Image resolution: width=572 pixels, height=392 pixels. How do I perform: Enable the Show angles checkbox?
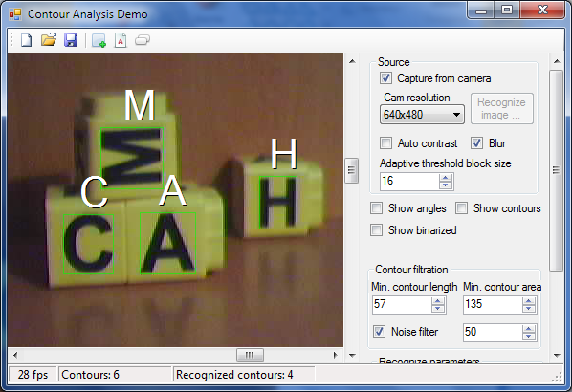[377, 208]
